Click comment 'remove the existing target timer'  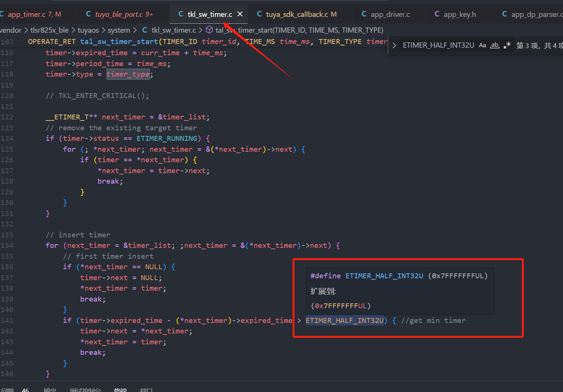click(x=121, y=128)
